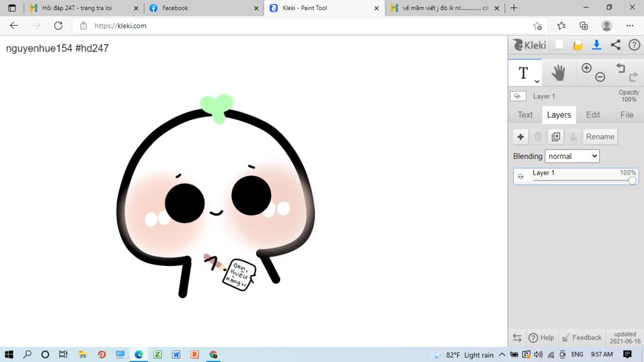Undo the last action

[x=621, y=68]
